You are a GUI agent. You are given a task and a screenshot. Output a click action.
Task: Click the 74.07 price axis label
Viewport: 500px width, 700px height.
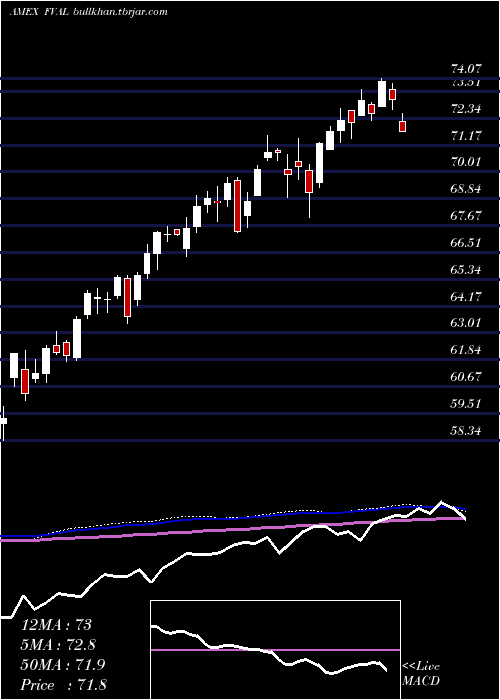[466, 69]
